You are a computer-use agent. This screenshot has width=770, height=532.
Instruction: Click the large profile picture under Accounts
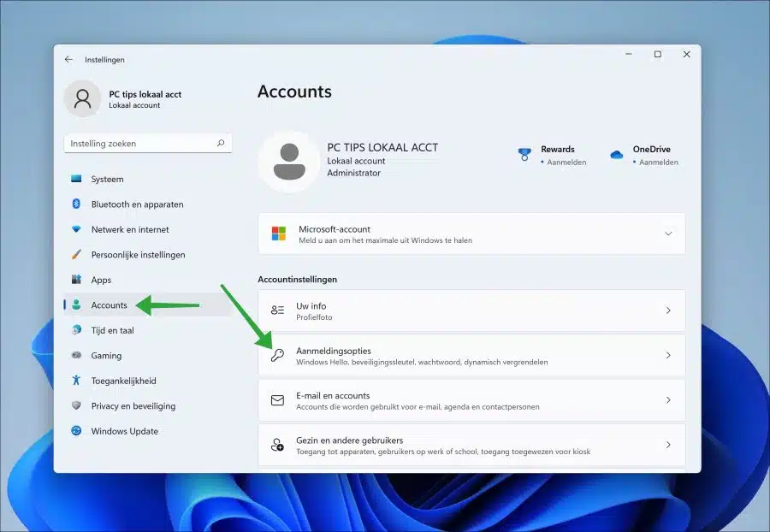pos(289,162)
